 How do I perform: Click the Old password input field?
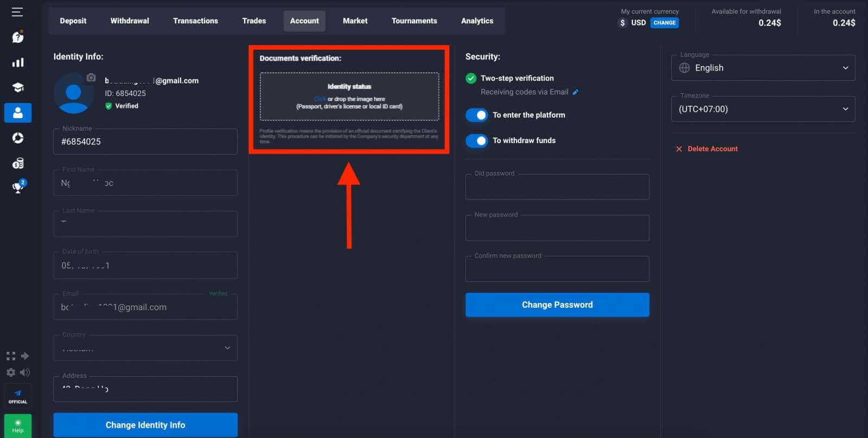coord(557,188)
